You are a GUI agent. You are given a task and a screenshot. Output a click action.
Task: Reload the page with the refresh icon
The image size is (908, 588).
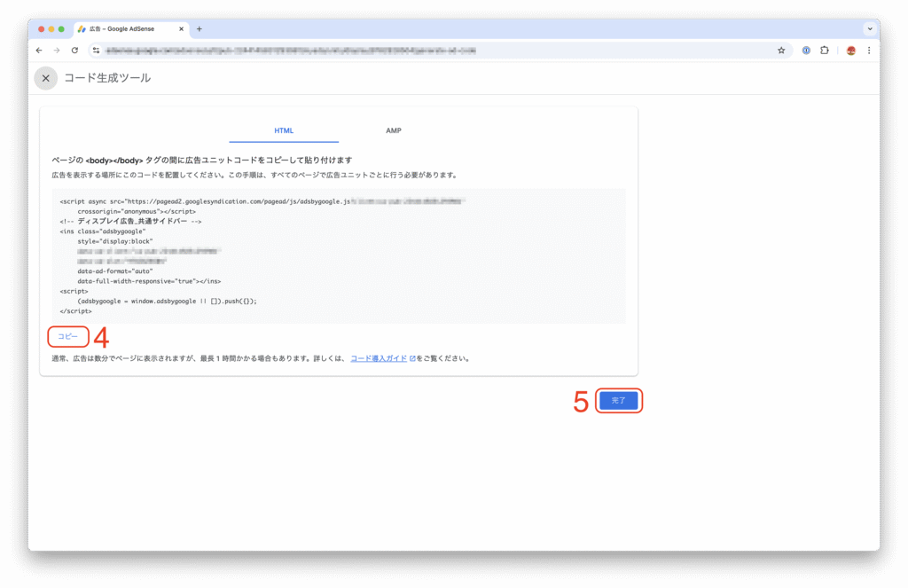(74, 51)
